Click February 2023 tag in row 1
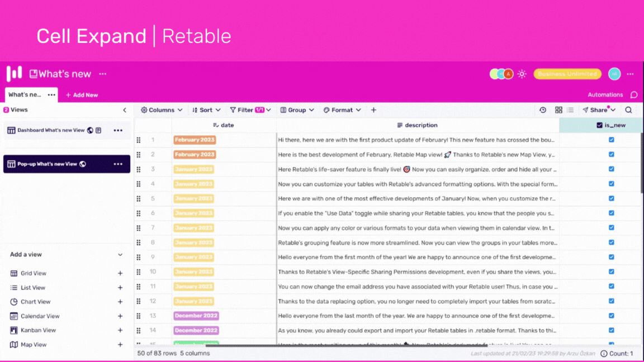Image resolution: width=644 pixels, height=362 pixels. tap(195, 140)
